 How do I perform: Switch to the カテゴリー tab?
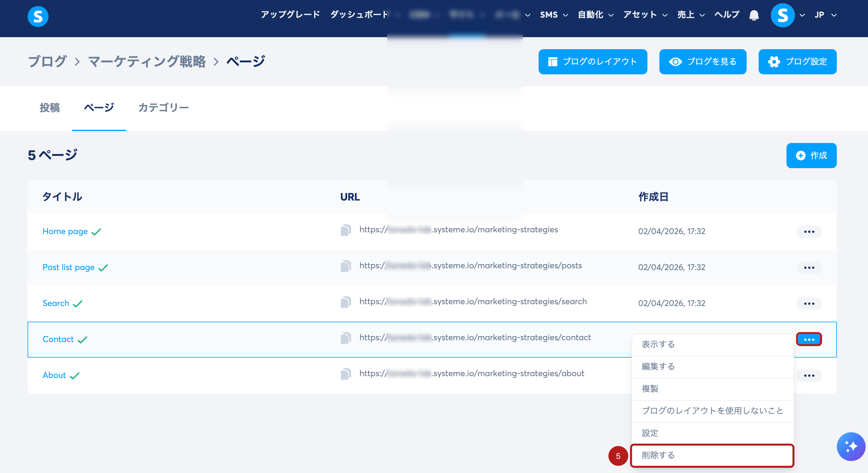point(163,108)
